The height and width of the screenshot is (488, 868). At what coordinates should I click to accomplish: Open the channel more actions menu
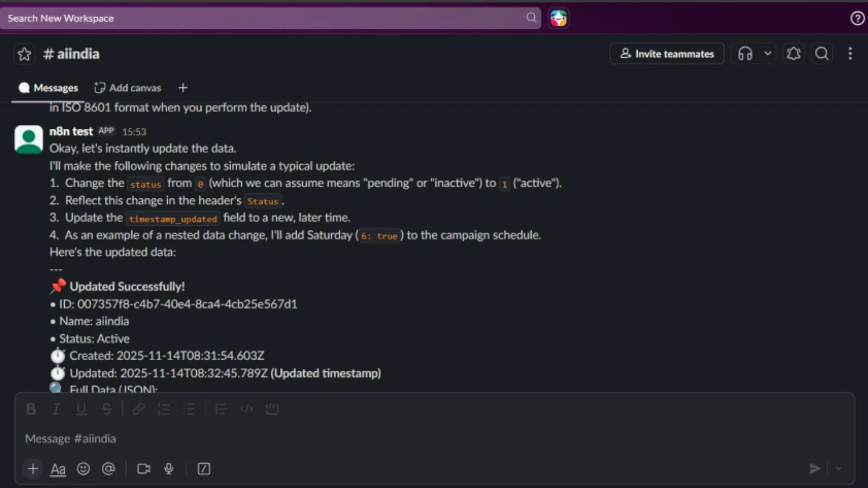point(850,54)
